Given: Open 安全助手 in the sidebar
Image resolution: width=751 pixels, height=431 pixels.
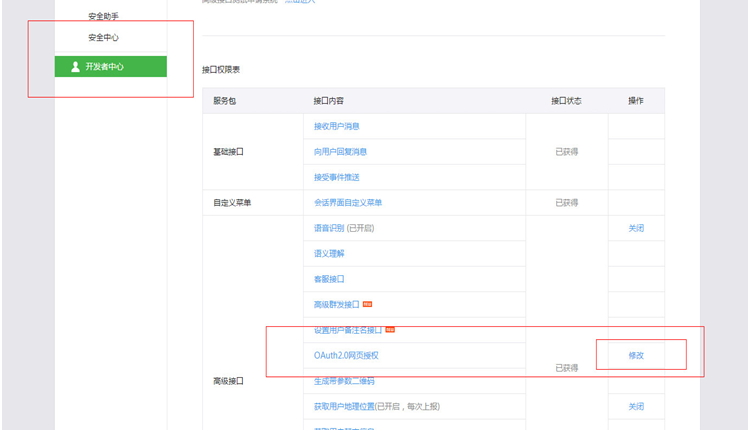Looking at the screenshot, I should (103, 16).
